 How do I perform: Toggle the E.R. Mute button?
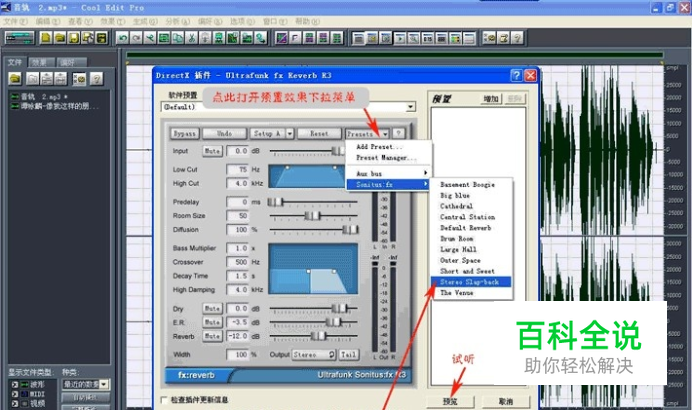coord(212,322)
